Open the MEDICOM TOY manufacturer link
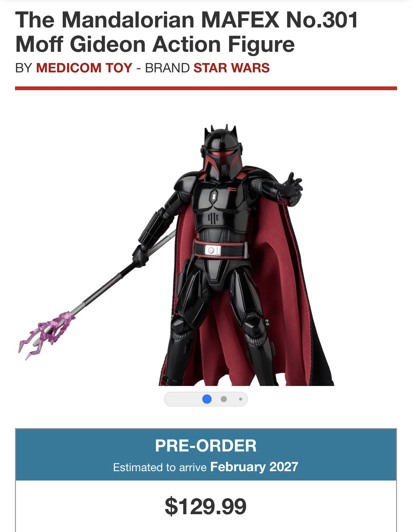 coord(84,68)
